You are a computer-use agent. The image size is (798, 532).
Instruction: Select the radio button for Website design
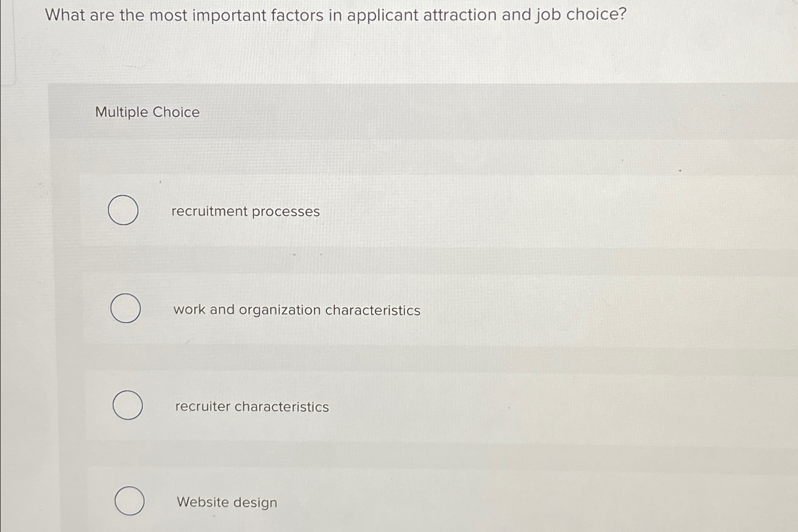click(129, 501)
